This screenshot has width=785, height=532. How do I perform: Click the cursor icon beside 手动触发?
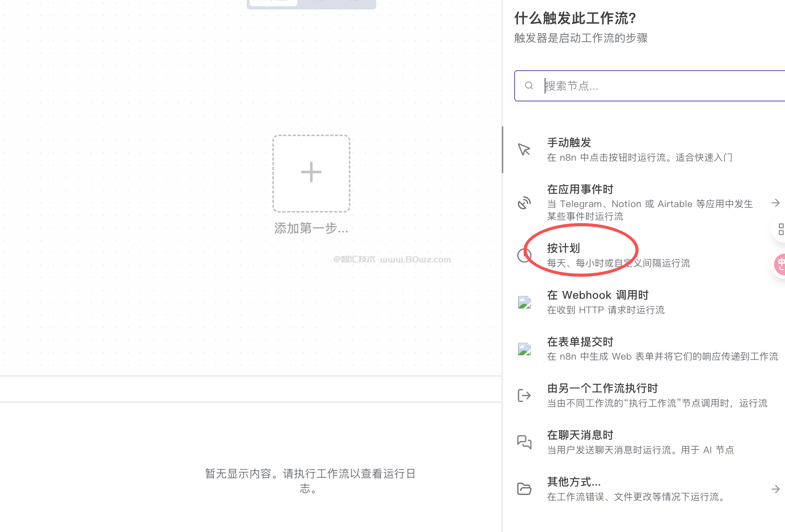point(524,149)
